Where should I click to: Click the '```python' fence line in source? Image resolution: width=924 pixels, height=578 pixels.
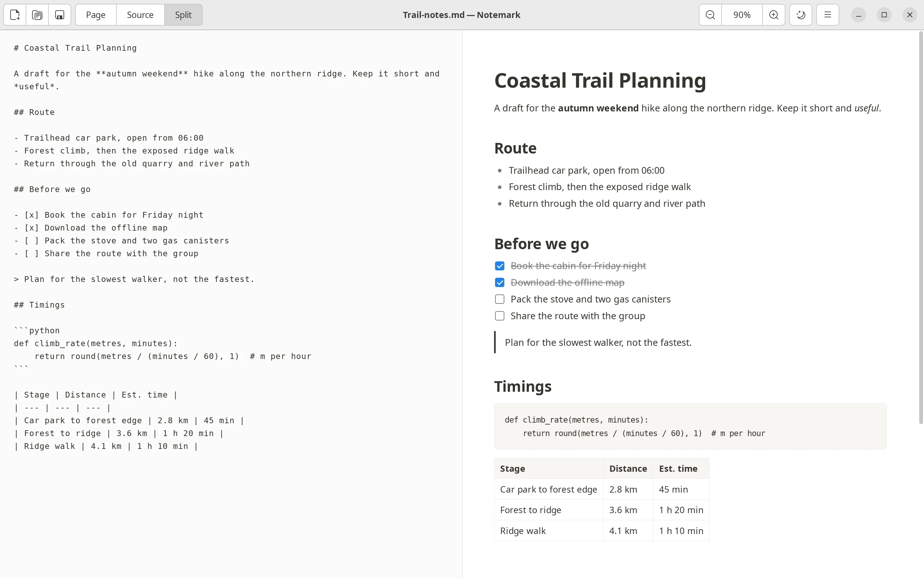pos(37,331)
